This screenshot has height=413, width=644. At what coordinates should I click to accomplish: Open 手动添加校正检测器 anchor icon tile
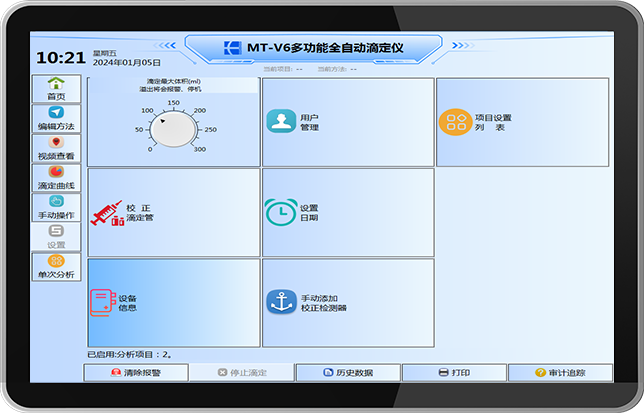(x=281, y=302)
